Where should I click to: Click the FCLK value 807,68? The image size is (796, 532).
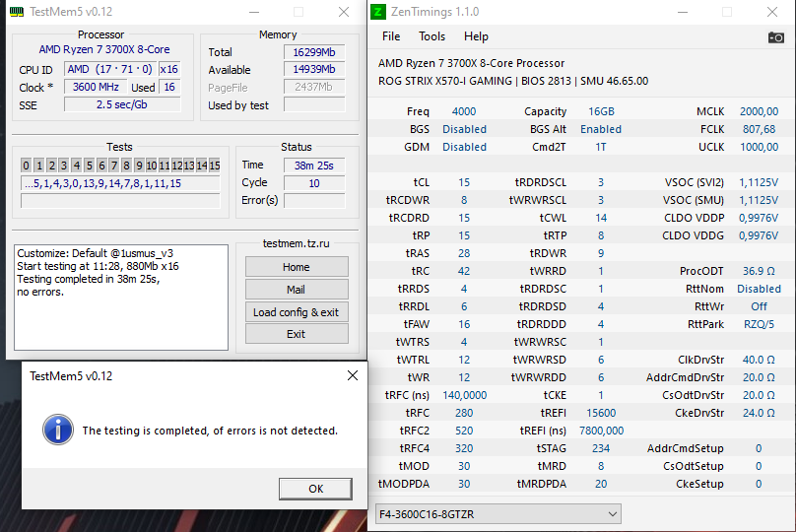pos(759,129)
